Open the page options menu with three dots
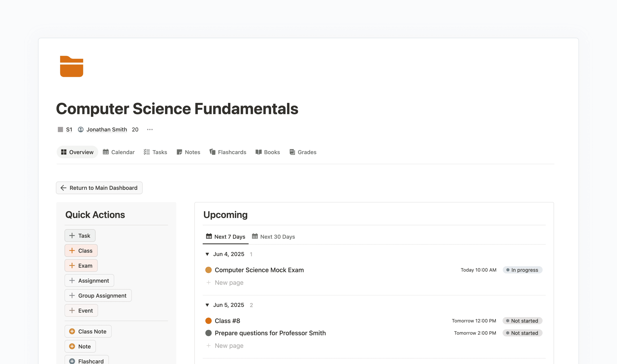 click(x=150, y=130)
